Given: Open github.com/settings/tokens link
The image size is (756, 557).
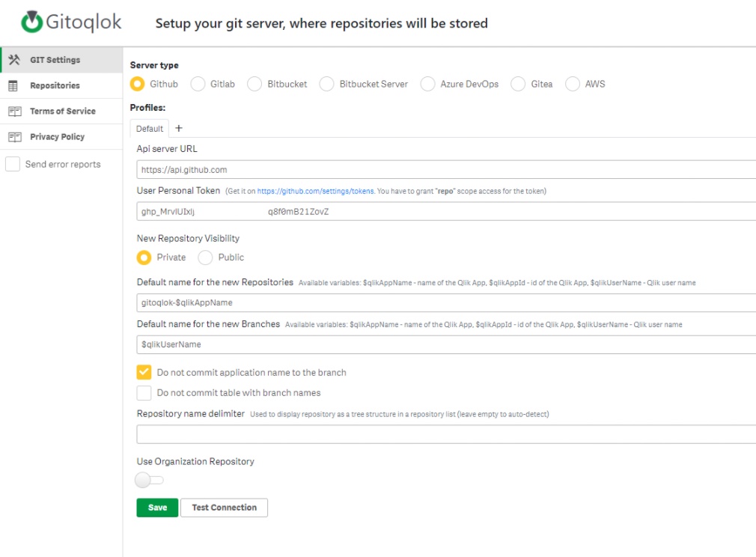Looking at the screenshot, I should click(315, 191).
